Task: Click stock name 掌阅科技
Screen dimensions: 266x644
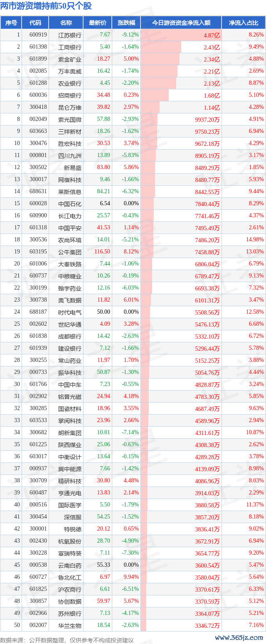Action: [70, 421]
